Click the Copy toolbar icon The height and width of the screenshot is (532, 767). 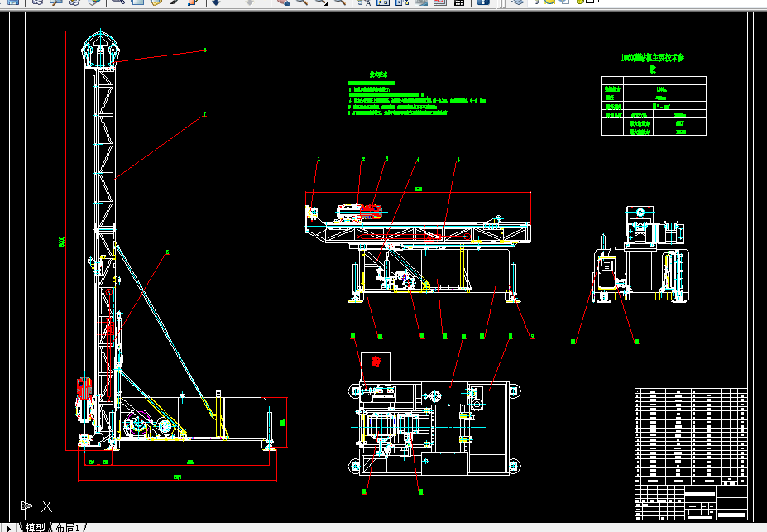point(137,2)
